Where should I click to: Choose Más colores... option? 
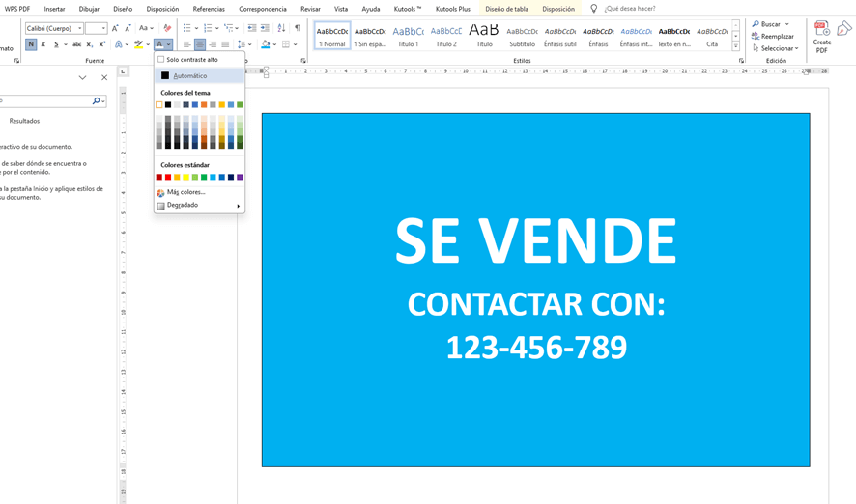185,192
